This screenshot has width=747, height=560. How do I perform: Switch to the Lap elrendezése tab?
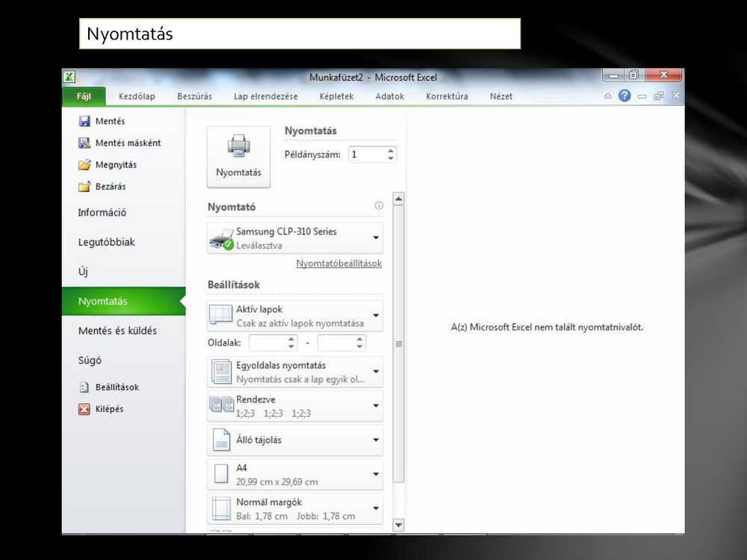pyautogui.click(x=265, y=96)
